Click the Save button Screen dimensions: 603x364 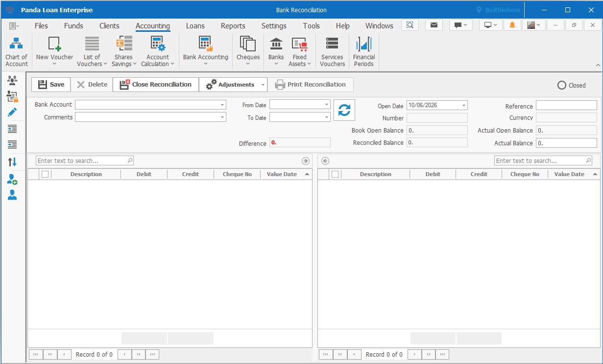pyautogui.click(x=51, y=85)
